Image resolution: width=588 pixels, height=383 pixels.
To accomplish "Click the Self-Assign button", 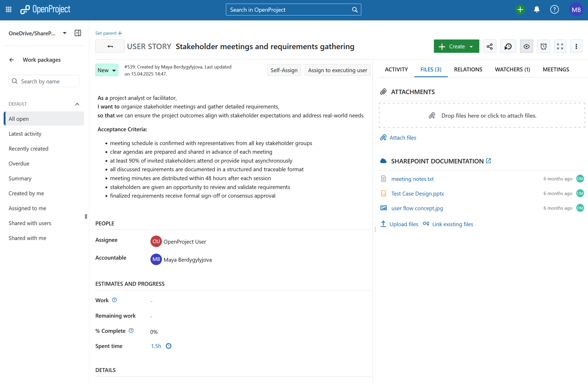I will (x=284, y=70).
